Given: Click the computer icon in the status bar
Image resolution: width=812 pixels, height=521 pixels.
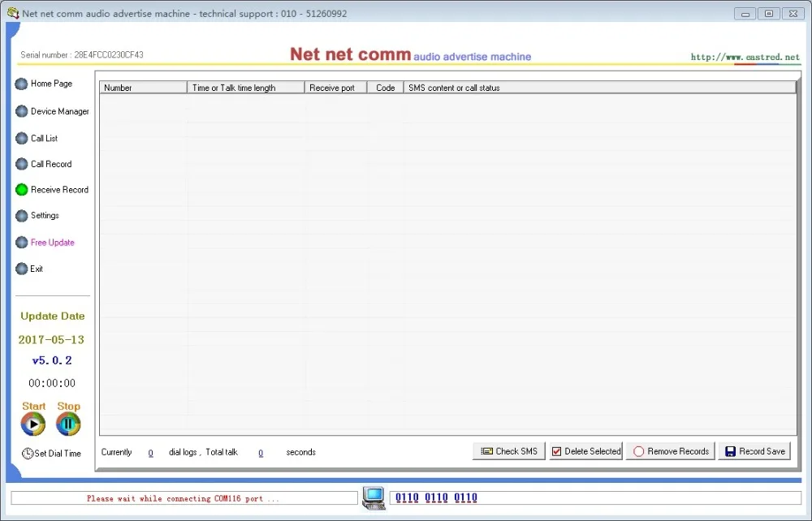Looking at the screenshot, I should [x=374, y=498].
